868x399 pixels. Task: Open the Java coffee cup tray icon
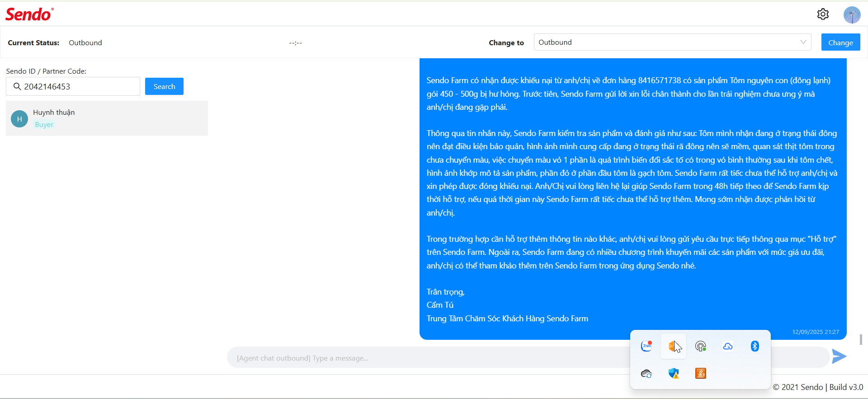[x=701, y=373]
